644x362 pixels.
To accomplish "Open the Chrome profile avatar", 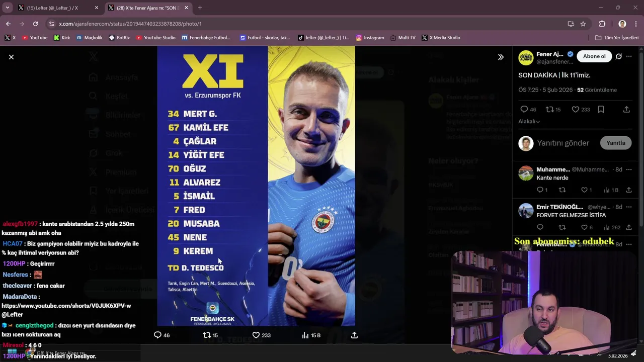I will pos(622,24).
